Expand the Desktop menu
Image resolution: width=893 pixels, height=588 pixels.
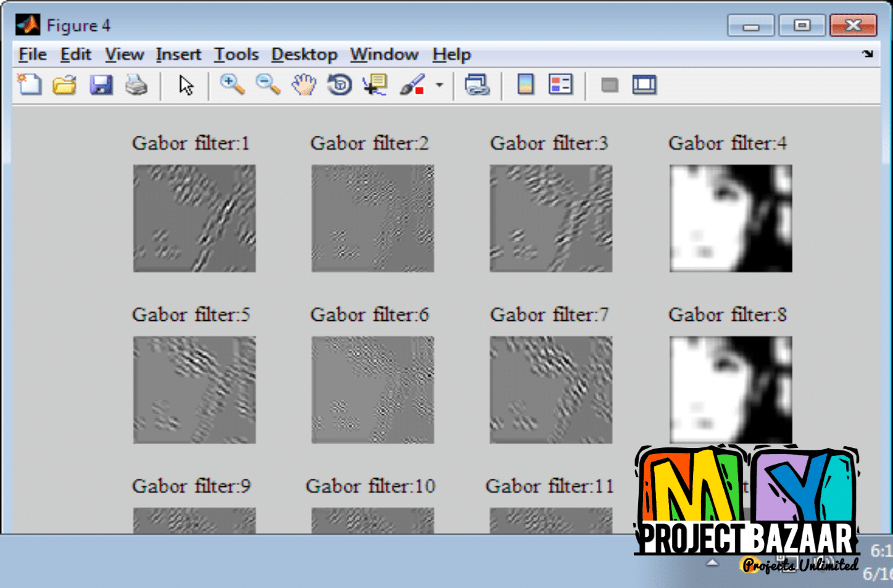(304, 54)
